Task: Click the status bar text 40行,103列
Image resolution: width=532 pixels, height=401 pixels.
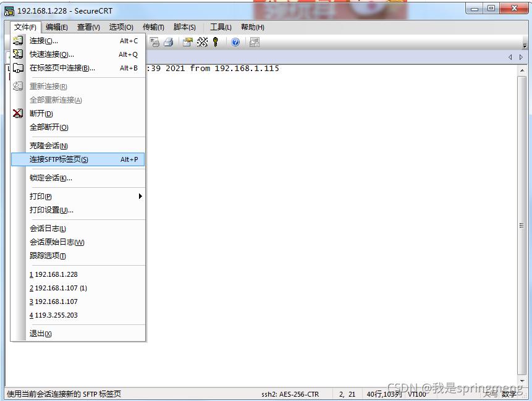Action: 384,394
